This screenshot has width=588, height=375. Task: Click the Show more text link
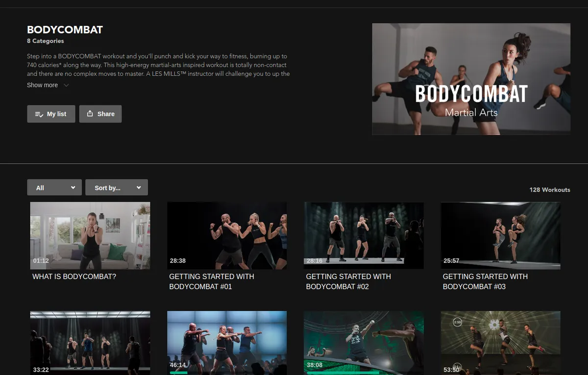(42, 85)
